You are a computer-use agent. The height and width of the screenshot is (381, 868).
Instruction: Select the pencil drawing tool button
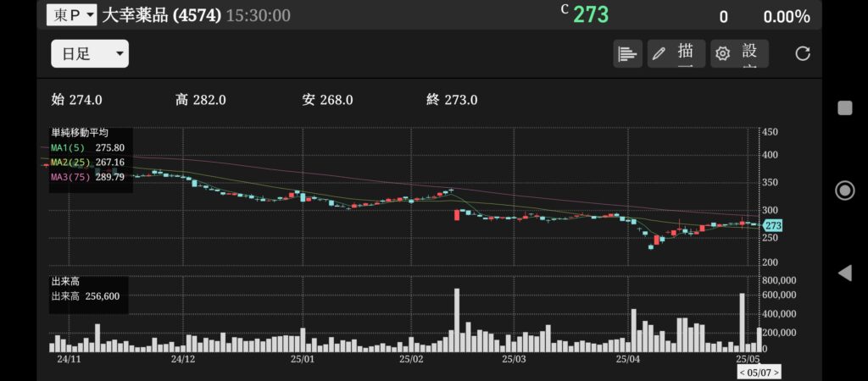coord(676,53)
